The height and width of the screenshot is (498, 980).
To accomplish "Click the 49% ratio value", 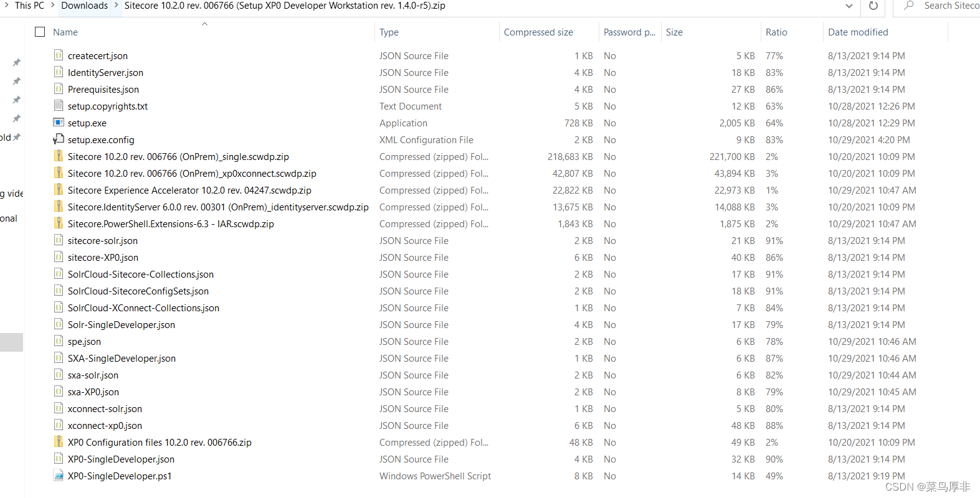I will [774, 476].
